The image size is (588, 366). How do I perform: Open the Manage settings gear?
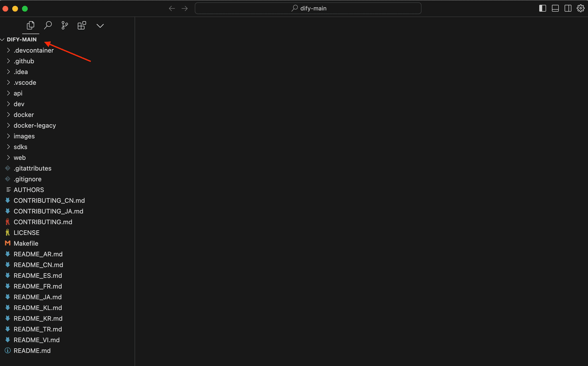[x=580, y=8]
